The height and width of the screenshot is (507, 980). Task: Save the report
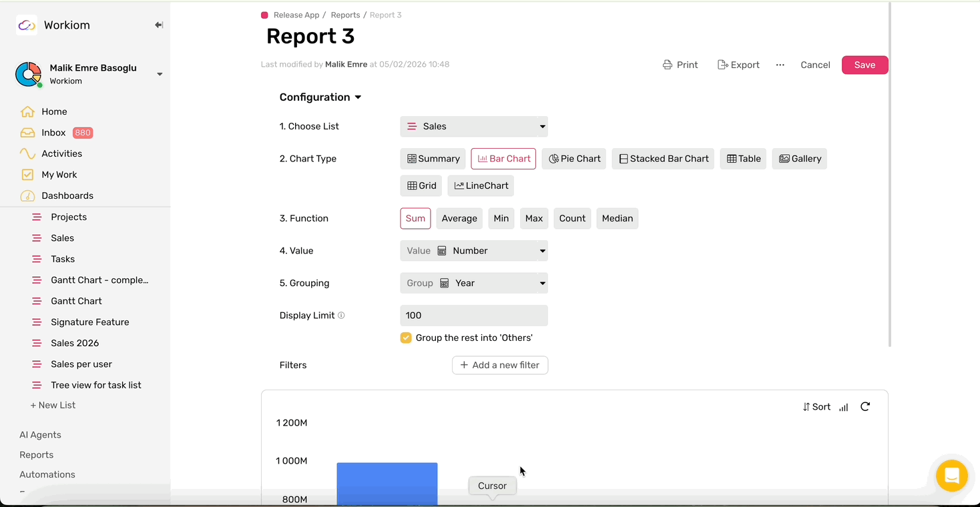865,65
